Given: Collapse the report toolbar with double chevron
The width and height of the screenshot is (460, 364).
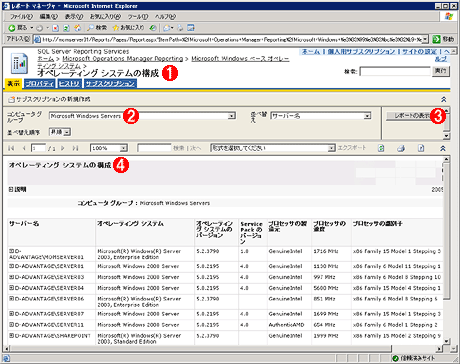Looking at the screenshot, I should tap(443, 148).
